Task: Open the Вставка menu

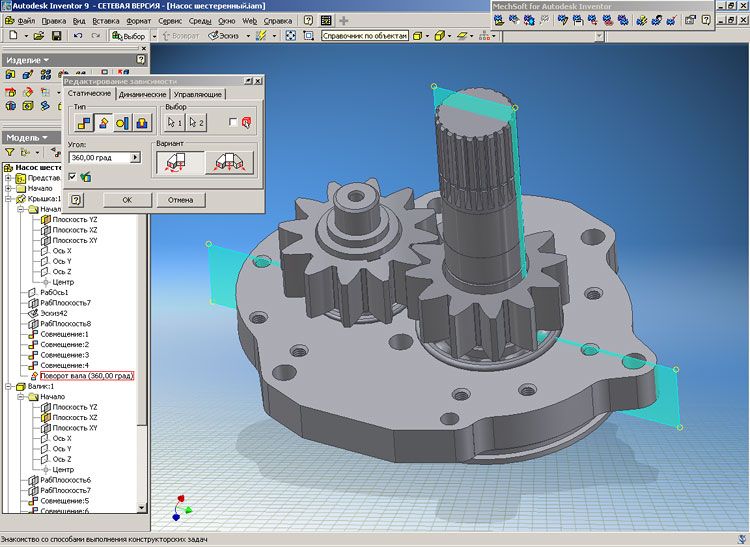Action: tap(106, 21)
